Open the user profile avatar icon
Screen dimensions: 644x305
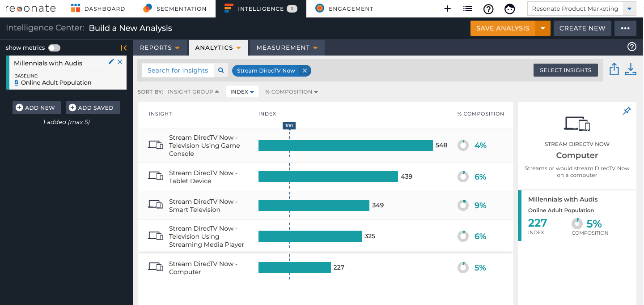coord(509,9)
